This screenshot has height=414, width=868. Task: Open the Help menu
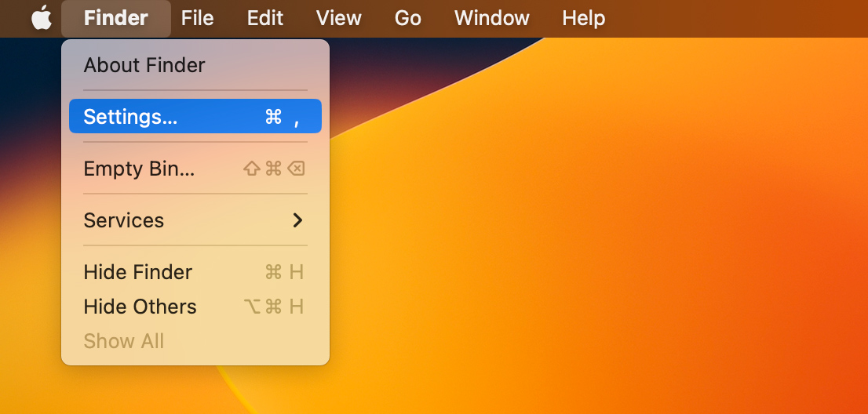(584, 18)
